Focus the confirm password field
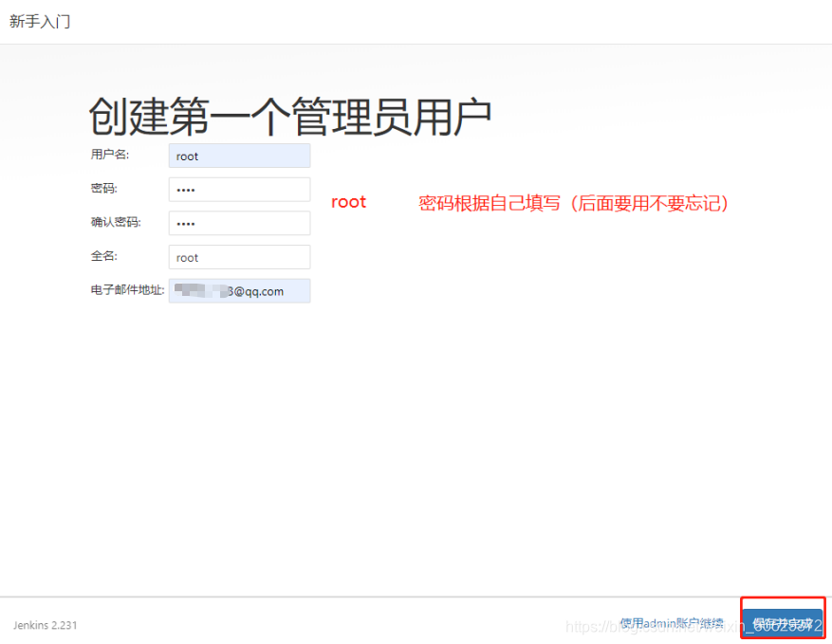Image resolution: width=832 pixels, height=644 pixels. tap(239, 223)
